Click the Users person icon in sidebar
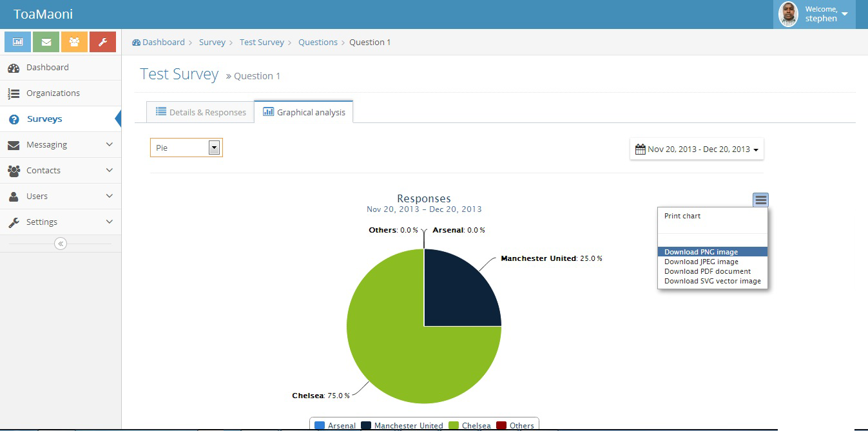 tap(14, 196)
